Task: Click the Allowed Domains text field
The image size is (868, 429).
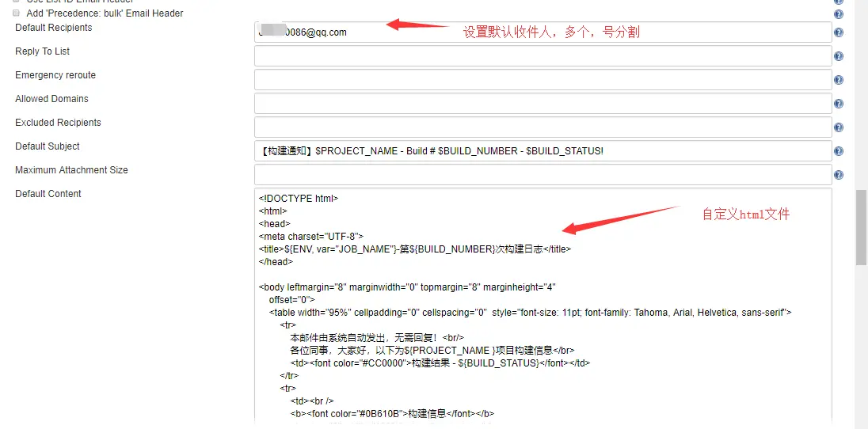Action: coord(543,104)
